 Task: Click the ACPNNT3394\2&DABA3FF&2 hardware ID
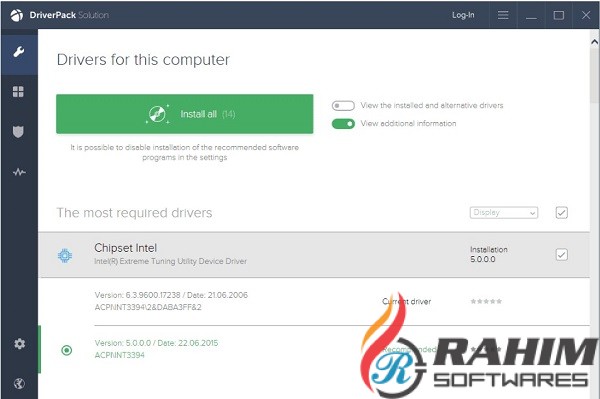pyautogui.click(x=148, y=307)
